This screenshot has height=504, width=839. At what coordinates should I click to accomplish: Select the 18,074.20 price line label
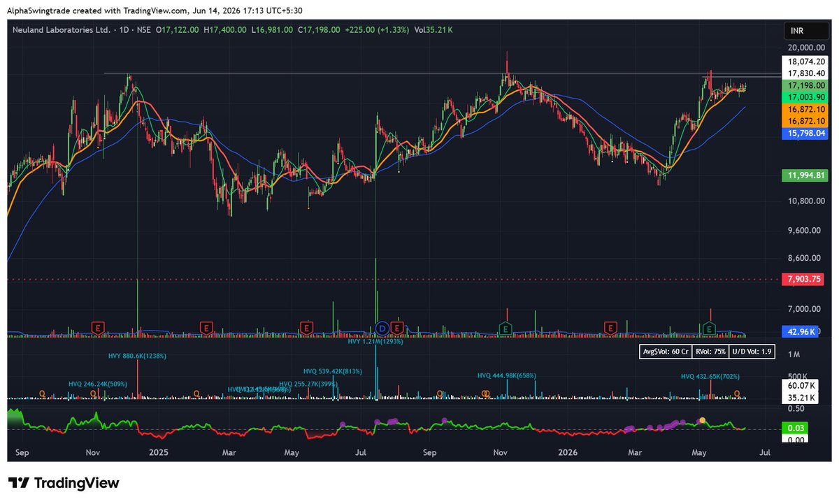tap(806, 62)
